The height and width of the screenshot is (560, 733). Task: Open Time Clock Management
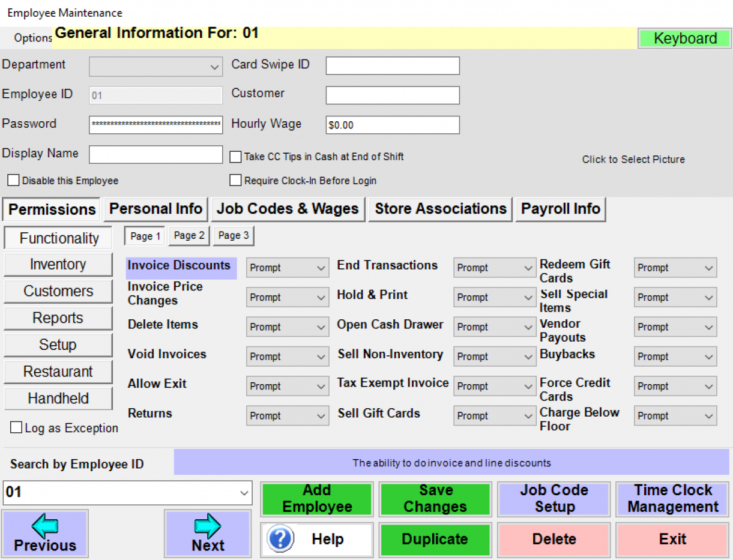click(672, 499)
